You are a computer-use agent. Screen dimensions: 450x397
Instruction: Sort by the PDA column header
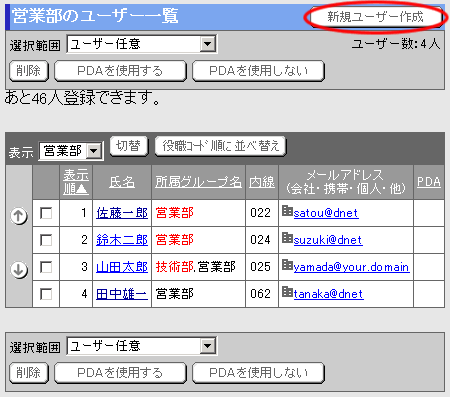(429, 182)
